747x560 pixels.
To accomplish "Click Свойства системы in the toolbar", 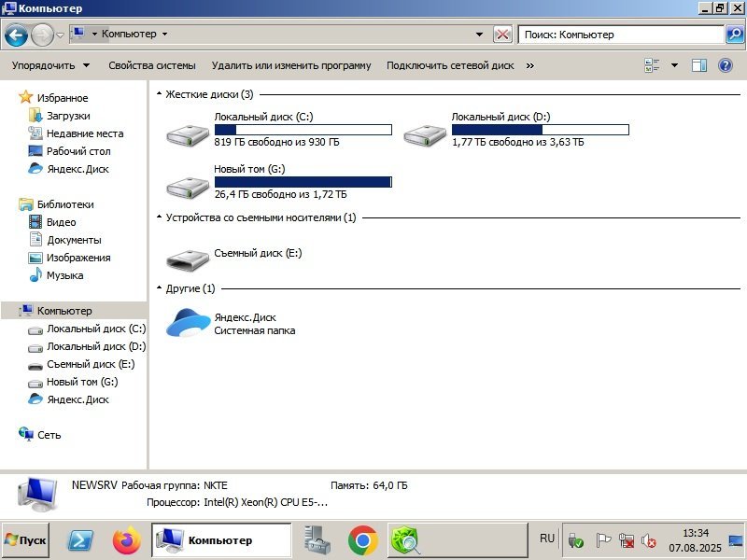I will pos(152,65).
